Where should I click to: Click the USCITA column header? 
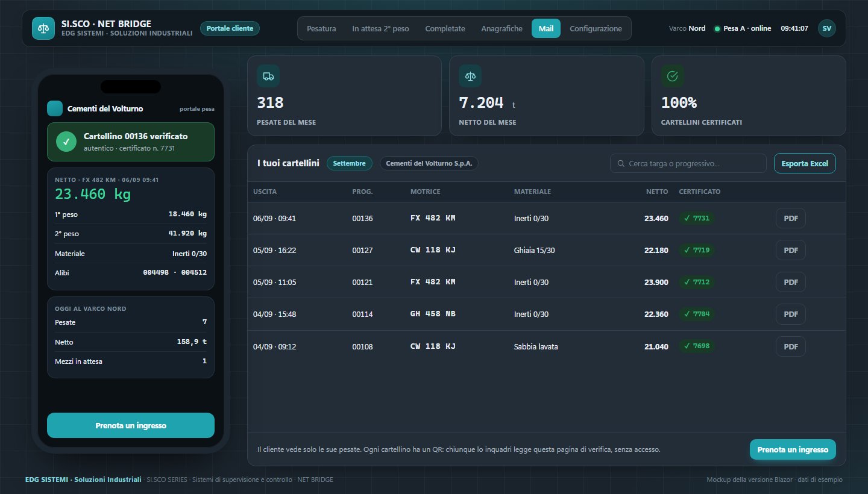click(265, 192)
